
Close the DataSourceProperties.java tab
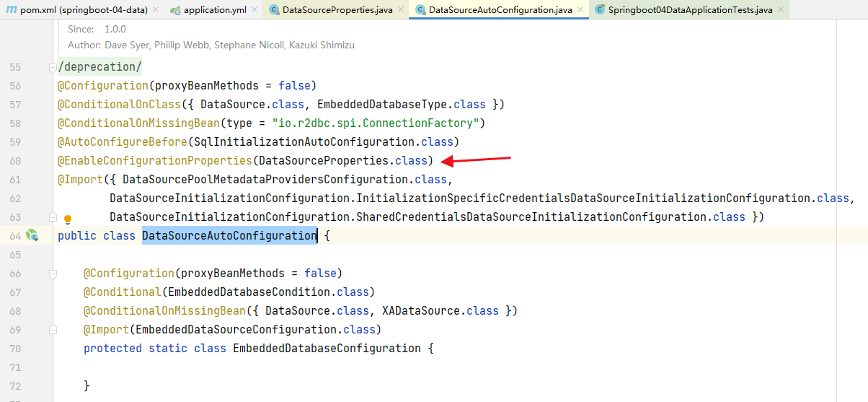point(400,10)
